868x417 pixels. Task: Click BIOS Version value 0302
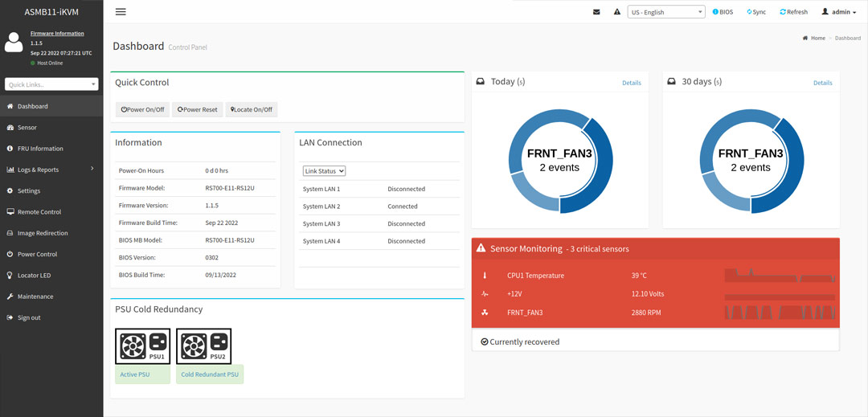[212, 258]
